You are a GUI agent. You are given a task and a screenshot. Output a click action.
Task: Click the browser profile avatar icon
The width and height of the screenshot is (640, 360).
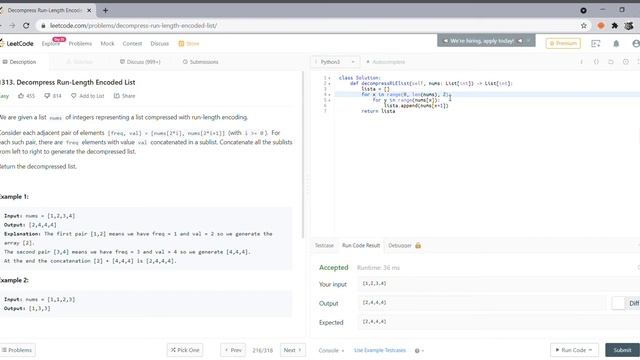629,25
